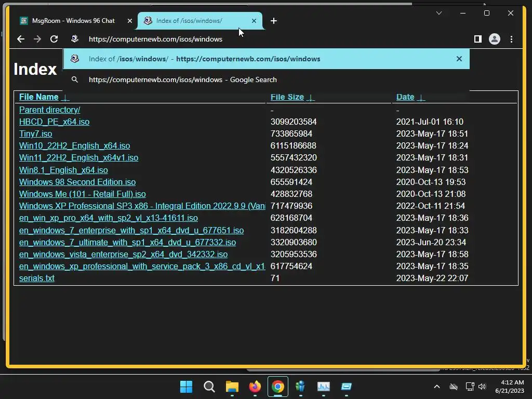Reload the current page

coord(54,39)
